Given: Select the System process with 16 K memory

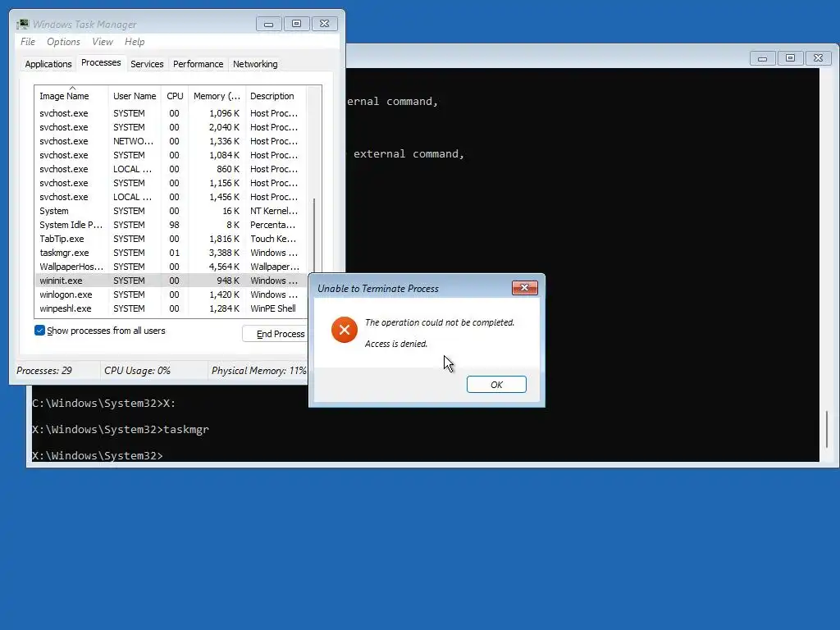Looking at the screenshot, I should click(x=171, y=211).
